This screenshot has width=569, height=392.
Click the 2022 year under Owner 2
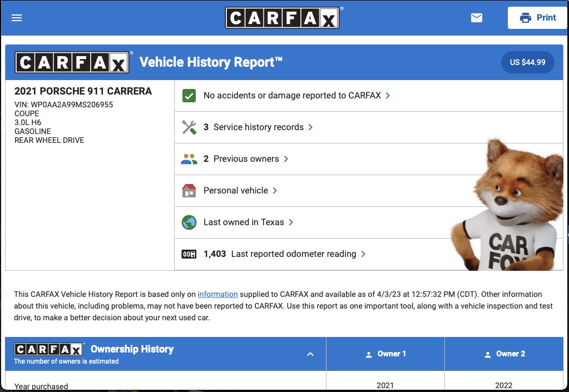pyautogui.click(x=504, y=385)
